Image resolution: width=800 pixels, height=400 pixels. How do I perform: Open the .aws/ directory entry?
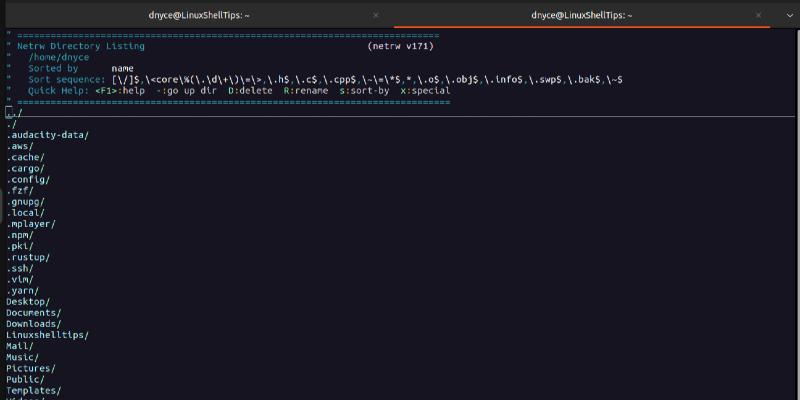(19, 146)
